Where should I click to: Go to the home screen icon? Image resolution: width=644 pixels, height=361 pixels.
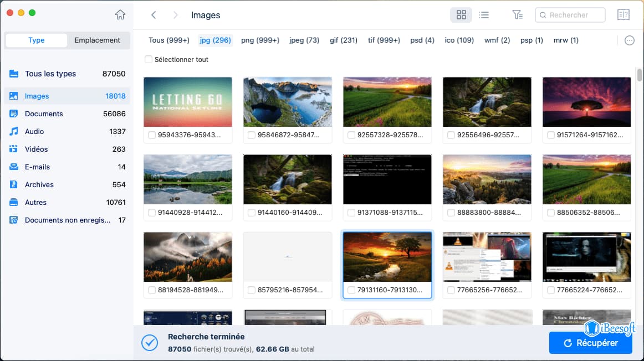(120, 15)
